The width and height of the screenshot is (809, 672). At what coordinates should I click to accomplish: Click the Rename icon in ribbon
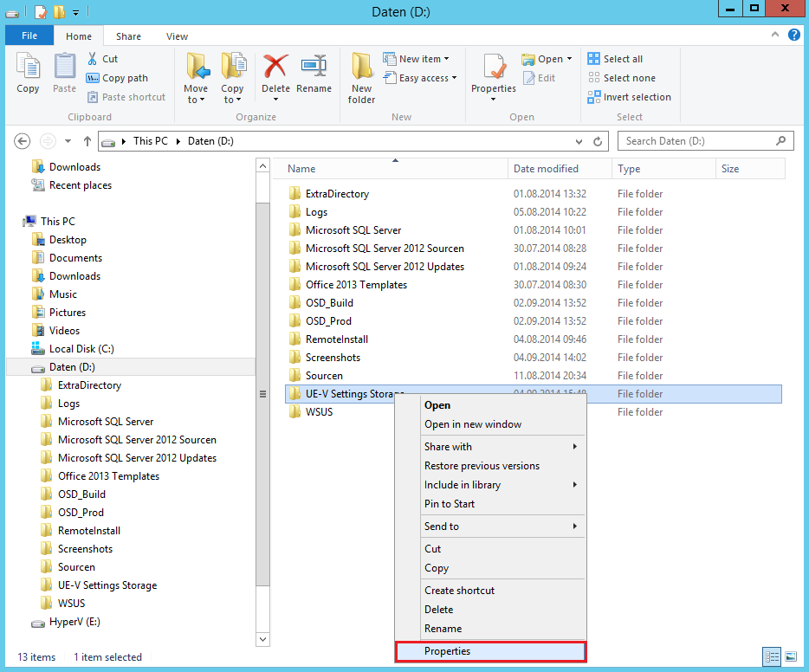click(314, 67)
